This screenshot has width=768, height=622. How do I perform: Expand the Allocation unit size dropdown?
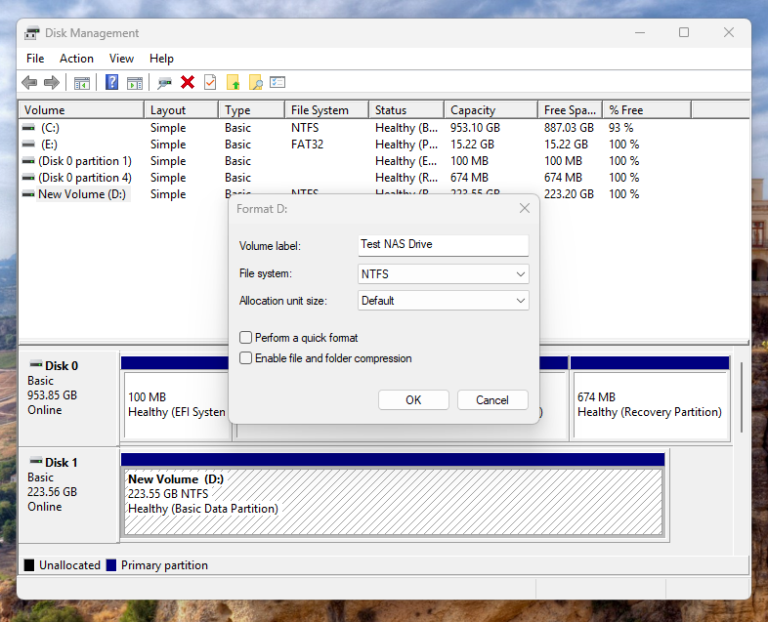click(x=443, y=300)
